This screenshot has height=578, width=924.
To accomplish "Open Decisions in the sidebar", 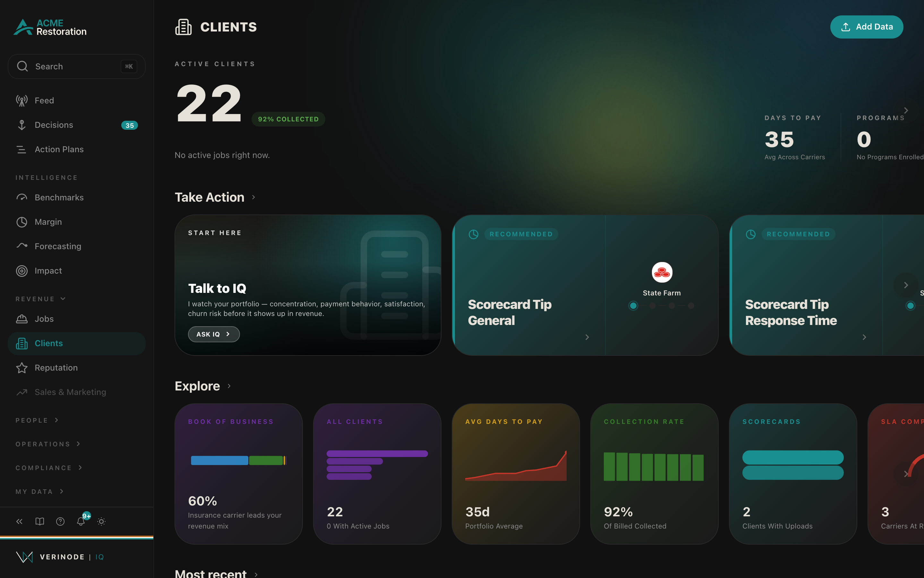I will (76, 125).
